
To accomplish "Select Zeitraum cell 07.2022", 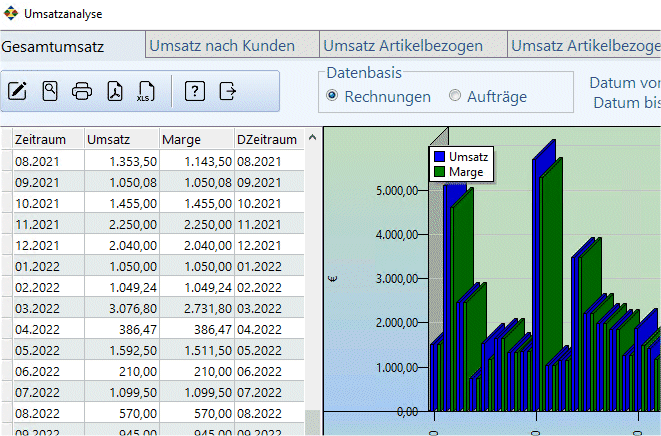I will (48, 392).
